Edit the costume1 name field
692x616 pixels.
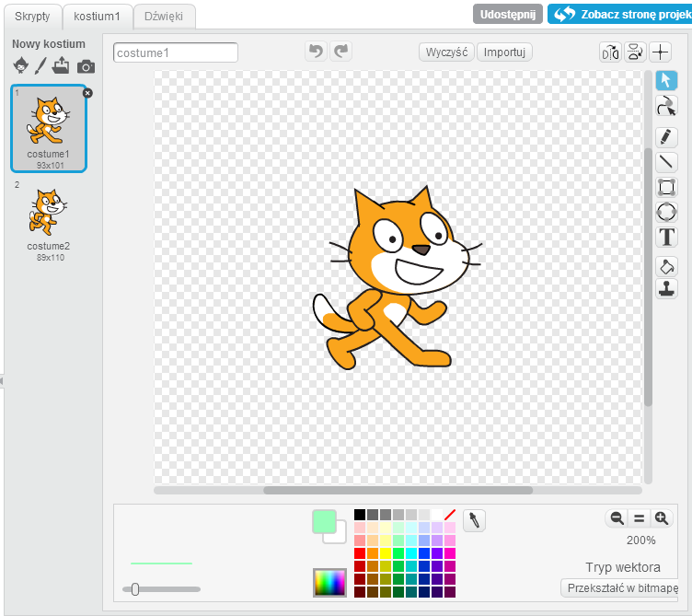(x=175, y=52)
